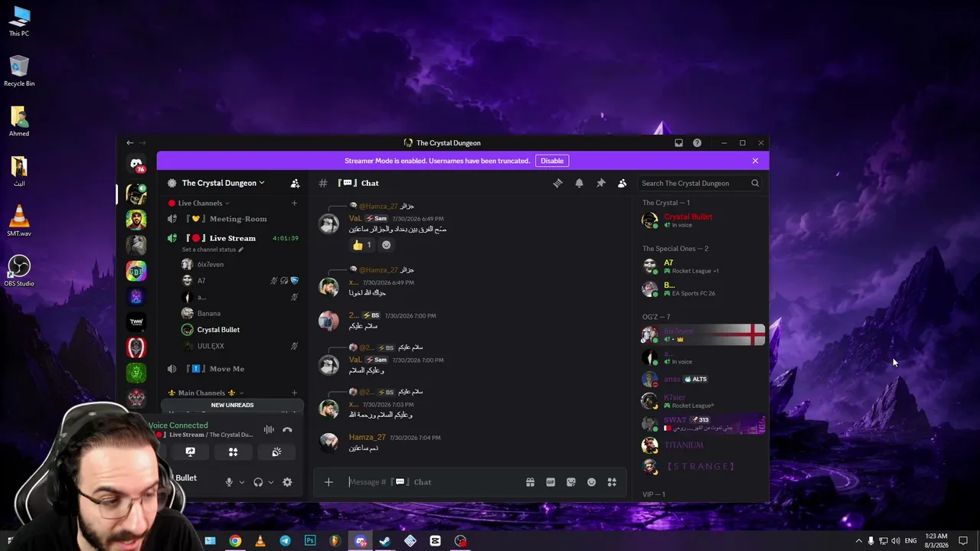Open headphone output options chevron
This screenshot has width=980, height=551.
click(271, 482)
